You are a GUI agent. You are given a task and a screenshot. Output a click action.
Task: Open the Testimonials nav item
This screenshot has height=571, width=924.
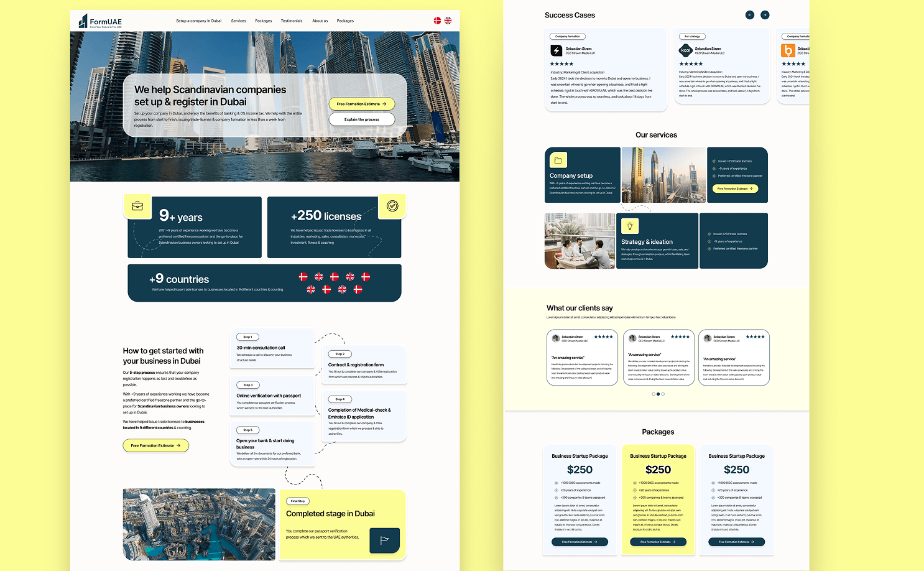pyautogui.click(x=292, y=21)
